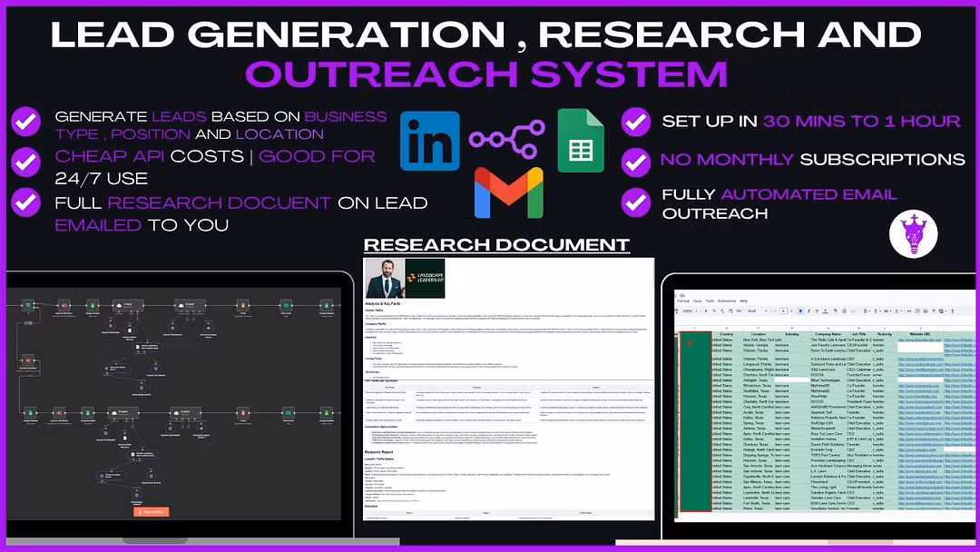The height and width of the screenshot is (552, 980).
Task: Click the orange Test workflow button
Action: tap(152, 512)
